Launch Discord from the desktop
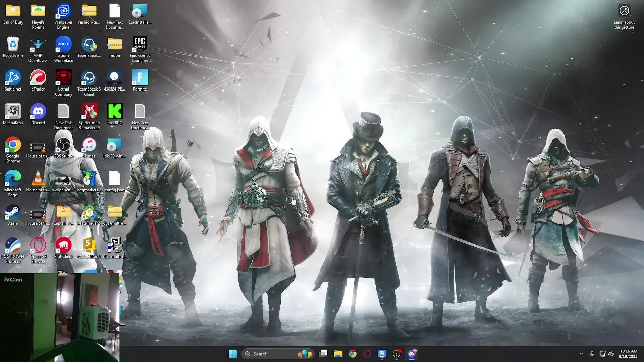The height and width of the screenshot is (362, 644). coord(38,115)
